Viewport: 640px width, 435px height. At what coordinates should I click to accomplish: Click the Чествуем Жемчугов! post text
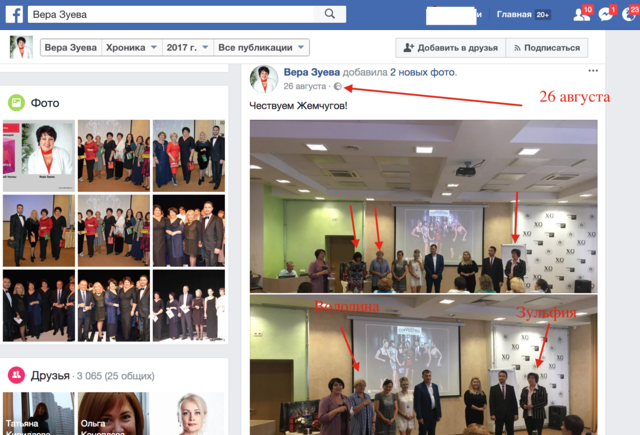(x=298, y=106)
